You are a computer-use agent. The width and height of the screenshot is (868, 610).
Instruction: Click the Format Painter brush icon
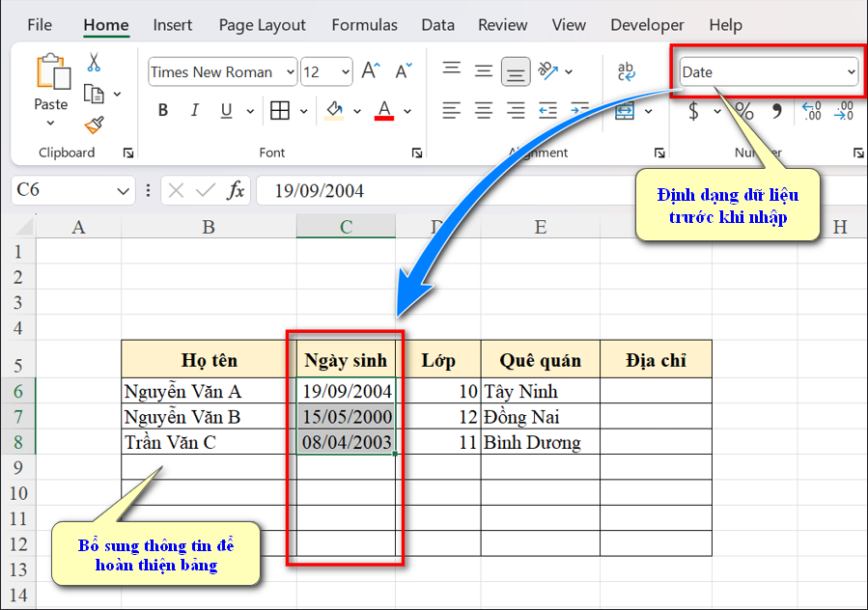(x=94, y=125)
